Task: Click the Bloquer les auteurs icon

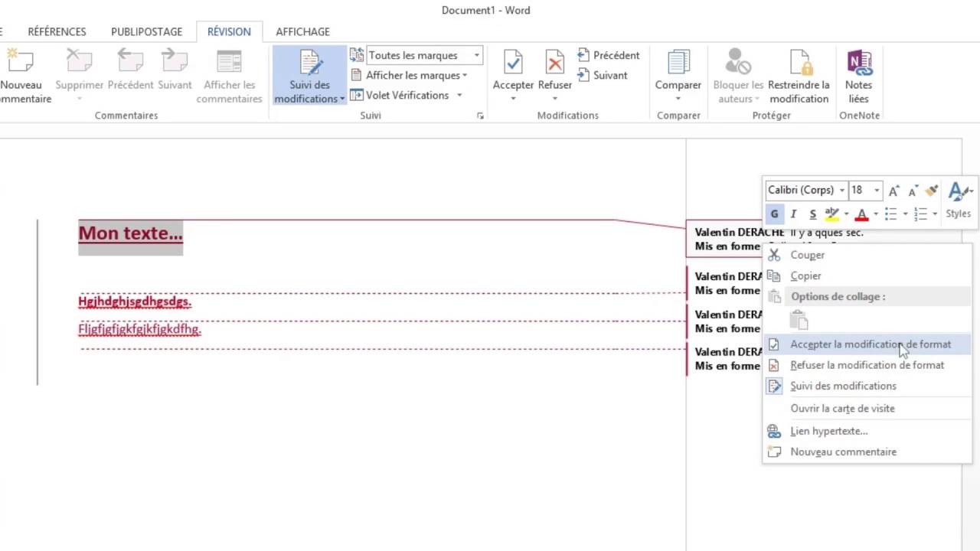Action: (x=738, y=63)
